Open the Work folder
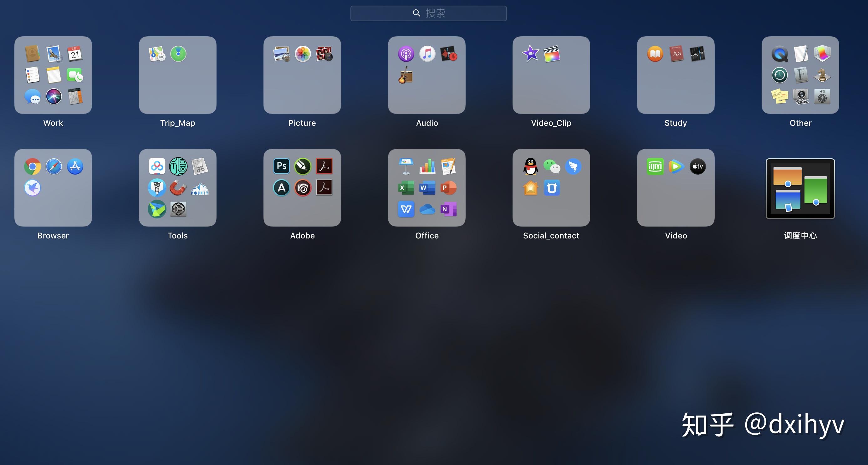Viewport: 868px width, 465px height. click(53, 75)
